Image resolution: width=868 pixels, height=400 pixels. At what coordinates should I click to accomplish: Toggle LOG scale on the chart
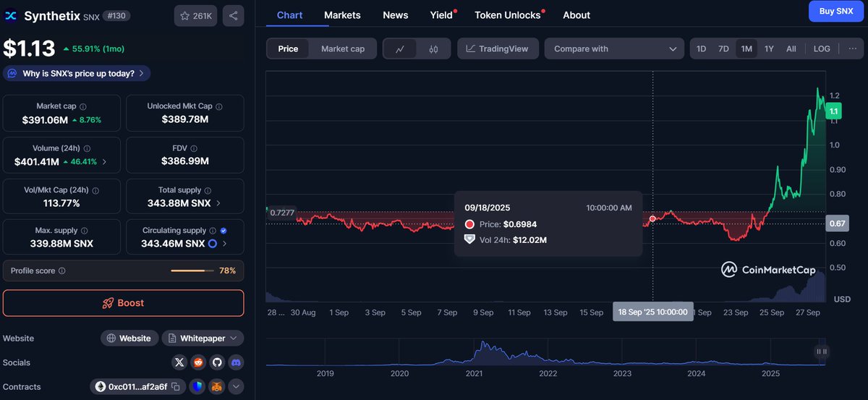coord(822,48)
